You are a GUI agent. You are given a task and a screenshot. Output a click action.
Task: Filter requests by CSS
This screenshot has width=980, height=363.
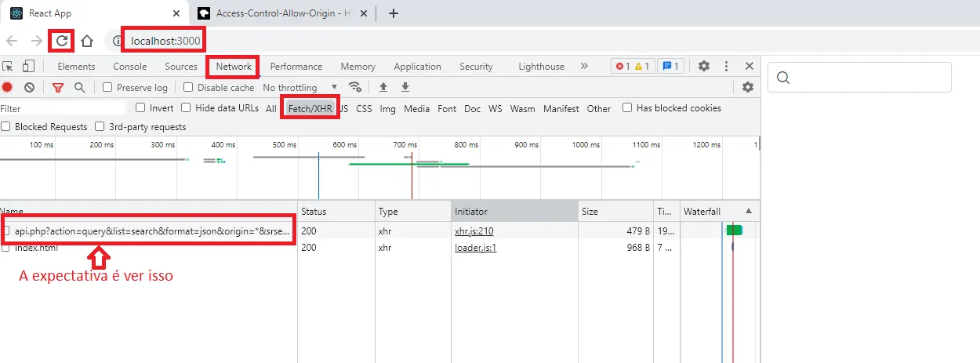tap(364, 109)
